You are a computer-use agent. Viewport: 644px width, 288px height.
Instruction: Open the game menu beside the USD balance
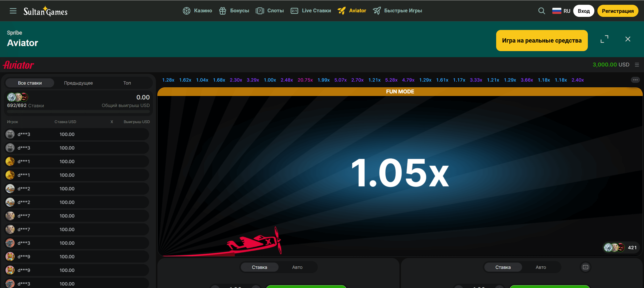[637, 65]
